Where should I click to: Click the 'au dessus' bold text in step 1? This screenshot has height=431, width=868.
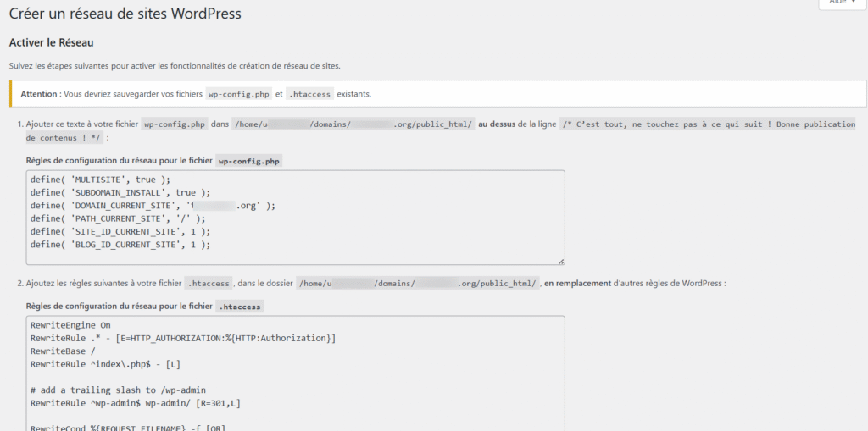pos(497,124)
